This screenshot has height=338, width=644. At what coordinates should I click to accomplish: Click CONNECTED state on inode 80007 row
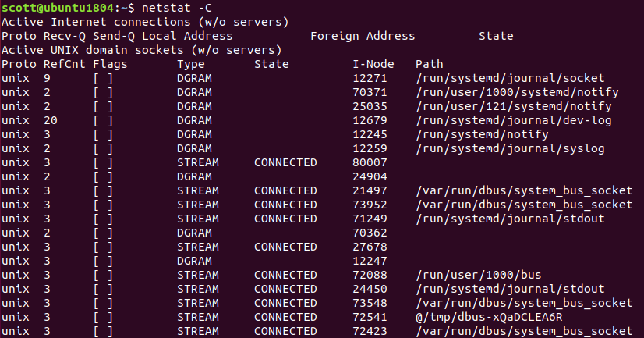click(285, 162)
